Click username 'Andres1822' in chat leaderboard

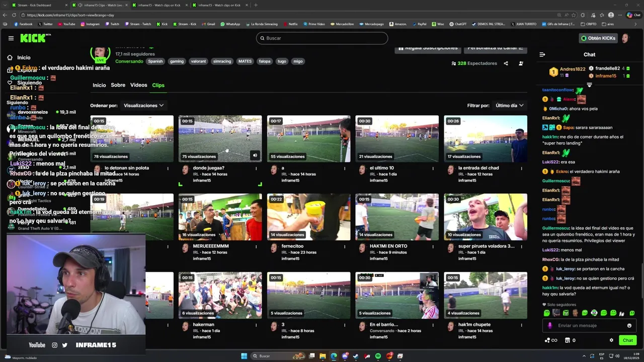(x=573, y=69)
